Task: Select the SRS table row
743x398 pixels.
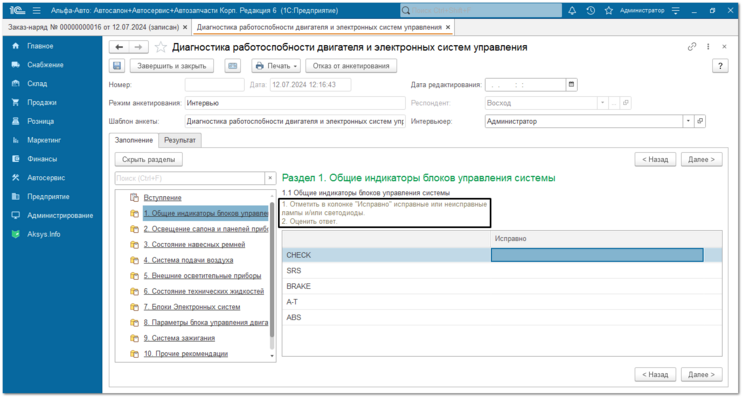Action: (502, 271)
